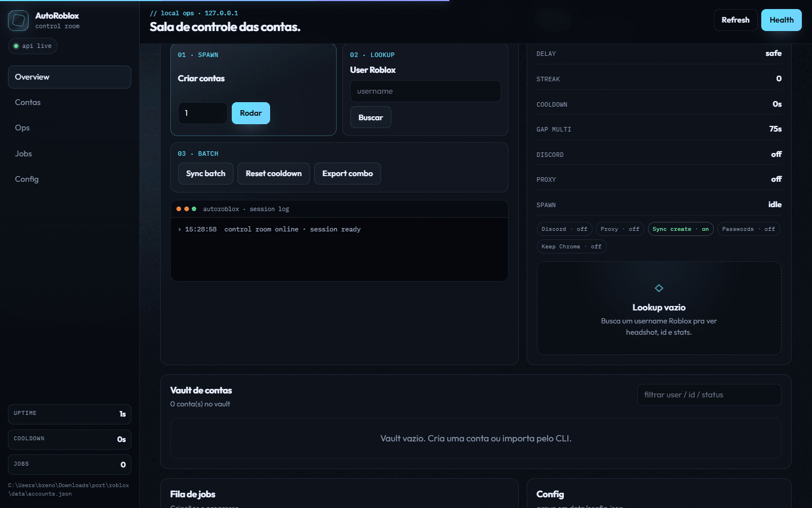
Task: Click Rodar to spawn accounts
Action: click(x=251, y=113)
